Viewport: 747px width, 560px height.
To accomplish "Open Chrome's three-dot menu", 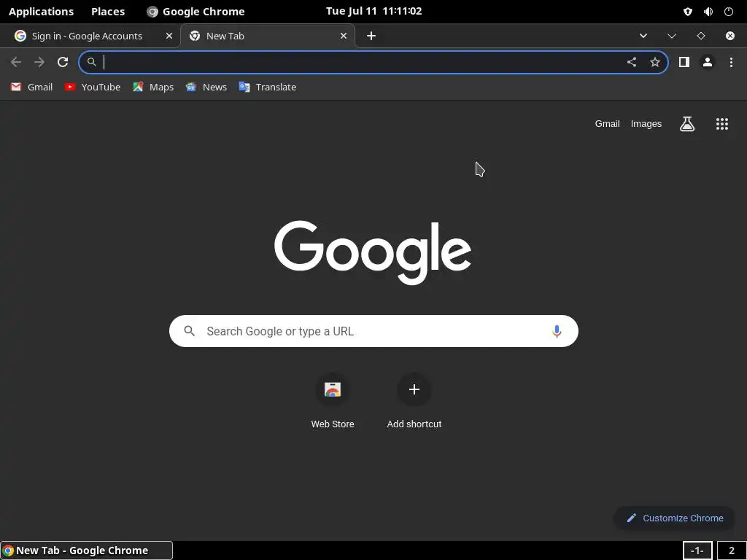I will click(731, 62).
